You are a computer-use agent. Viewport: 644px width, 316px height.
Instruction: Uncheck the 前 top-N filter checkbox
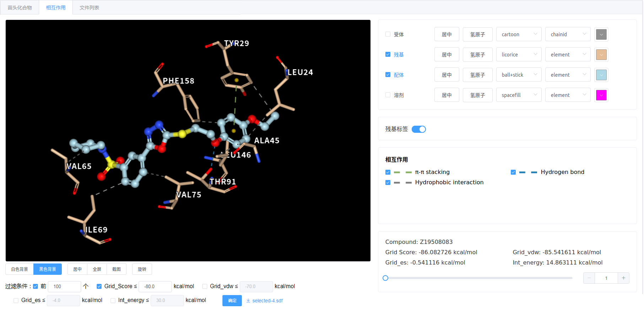tap(36, 286)
